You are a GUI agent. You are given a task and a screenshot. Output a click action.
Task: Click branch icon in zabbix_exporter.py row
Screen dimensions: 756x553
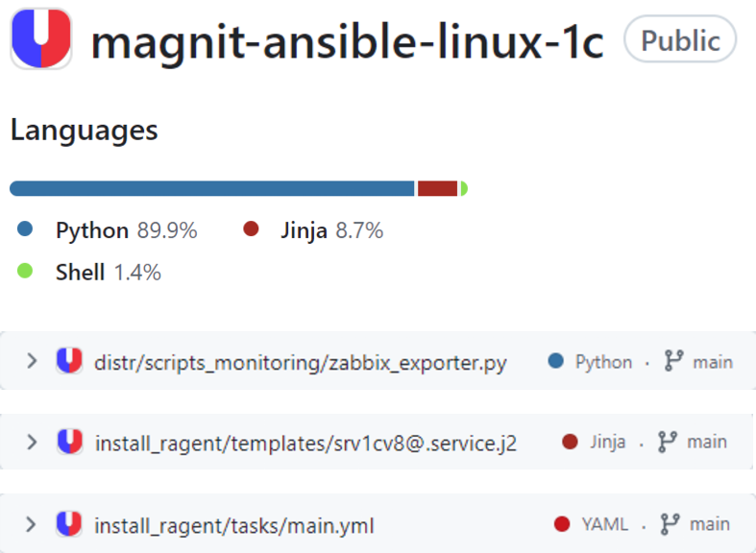[x=673, y=361]
